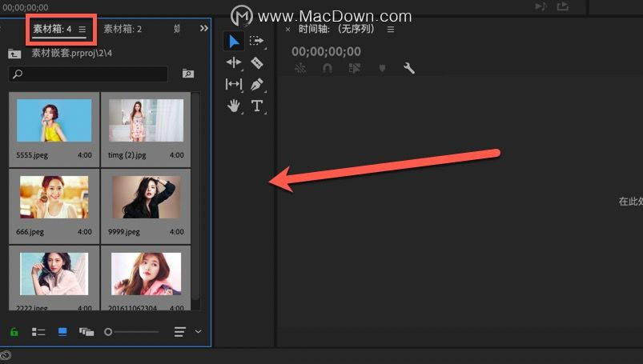
Task: Select 666.jpeg thumbnail
Action: [x=54, y=197]
